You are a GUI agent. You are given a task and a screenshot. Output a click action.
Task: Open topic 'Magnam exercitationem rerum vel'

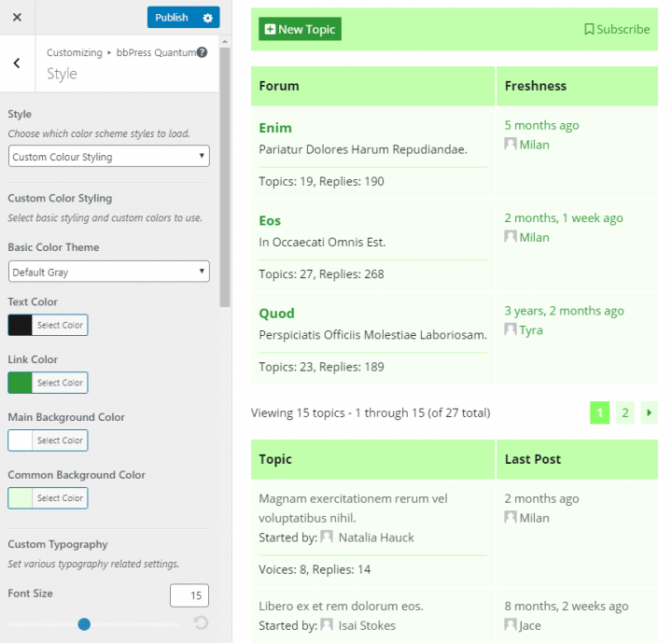(353, 508)
